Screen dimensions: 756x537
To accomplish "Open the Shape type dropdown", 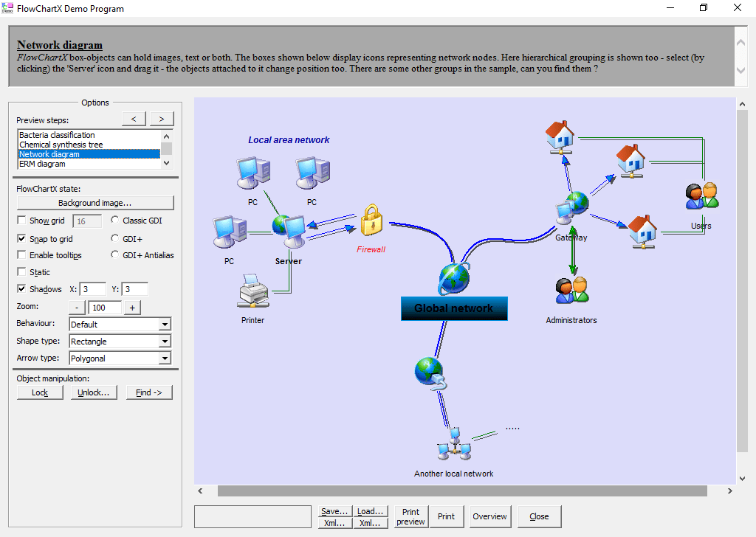I will (x=164, y=341).
